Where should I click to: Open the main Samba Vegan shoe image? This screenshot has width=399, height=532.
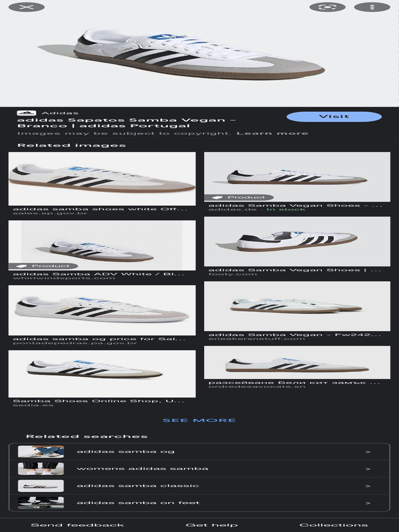199,54
